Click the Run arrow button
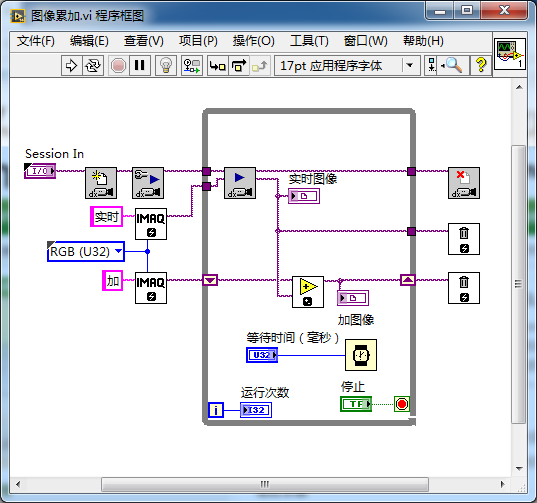The width and height of the screenshot is (537, 503). click(x=72, y=65)
